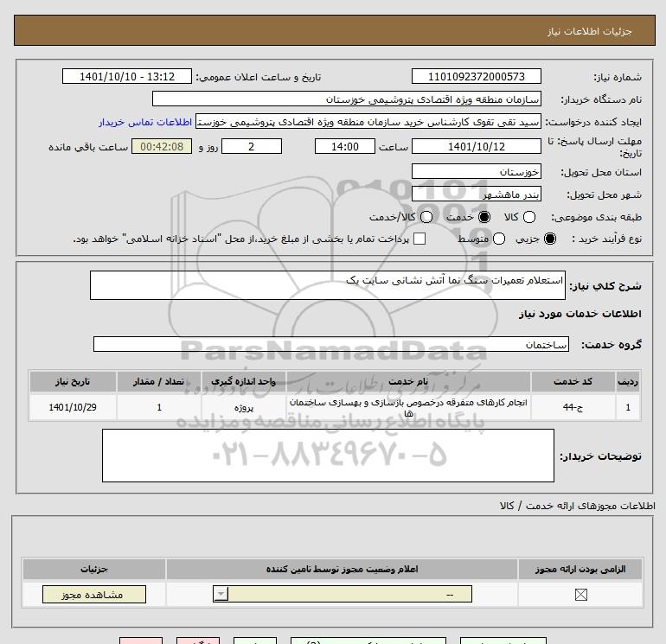Click the اطلاعات مجوزهای ارائه خدمت / کالا heading
This screenshot has width=666, height=644.
[x=578, y=506]
